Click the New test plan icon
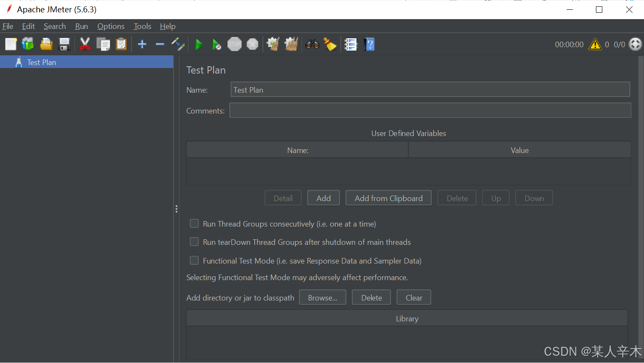This screenshot has width=644, height=363. pos(11,44)
